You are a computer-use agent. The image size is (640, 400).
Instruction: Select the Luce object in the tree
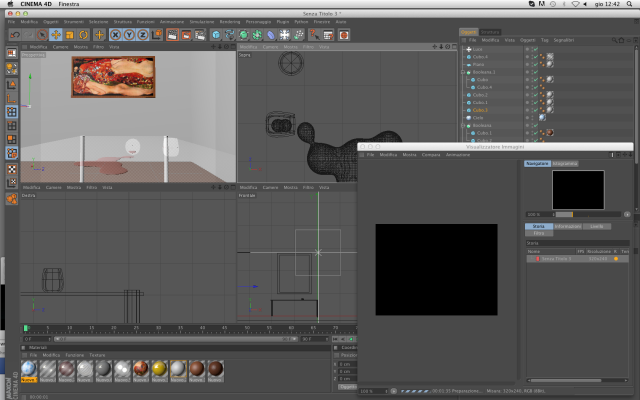(478, 49)
